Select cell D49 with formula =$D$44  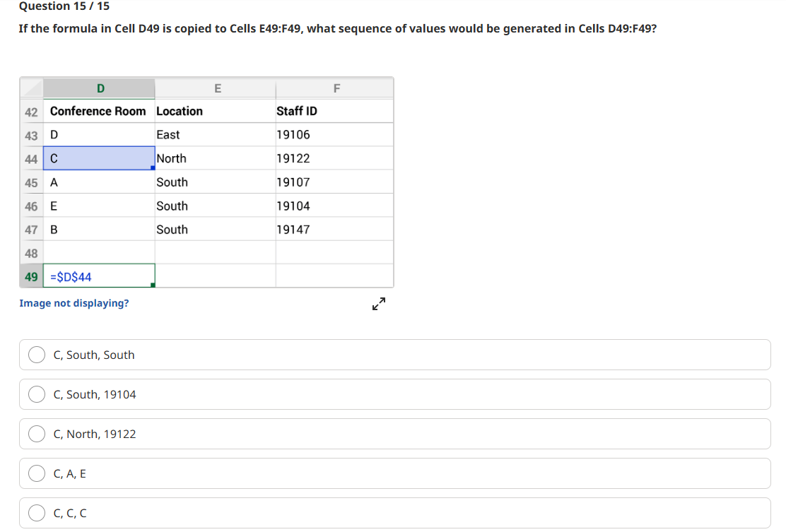[98, 275]
